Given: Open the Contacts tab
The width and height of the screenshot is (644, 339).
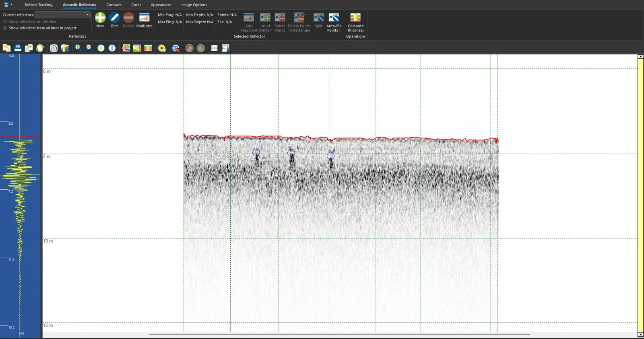Looking at the screenshot, I should [114, 5].
